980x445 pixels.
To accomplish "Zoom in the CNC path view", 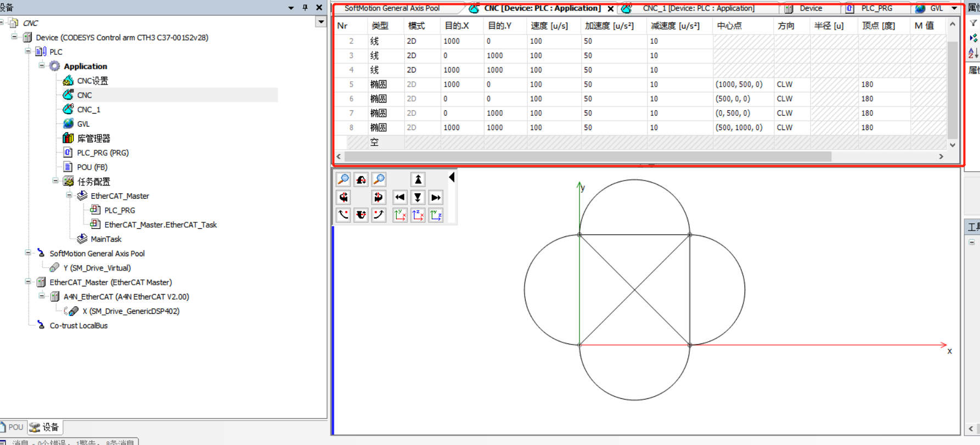I will (379, 179).
